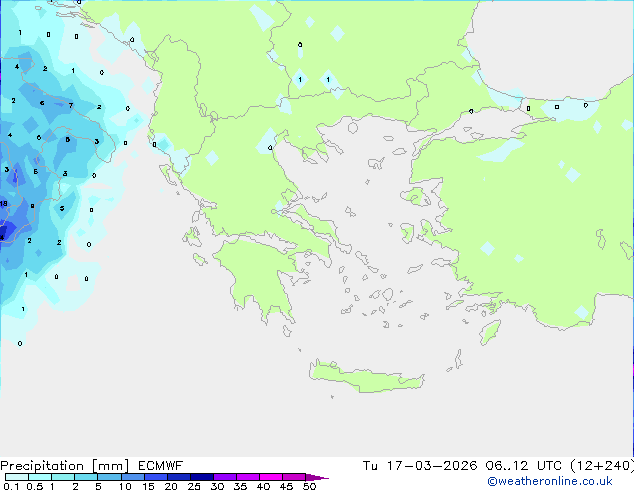Click the '(12+240)' forecast offset text
The width and height of the screenshot is (634, 490).
[x=602, y=466]
